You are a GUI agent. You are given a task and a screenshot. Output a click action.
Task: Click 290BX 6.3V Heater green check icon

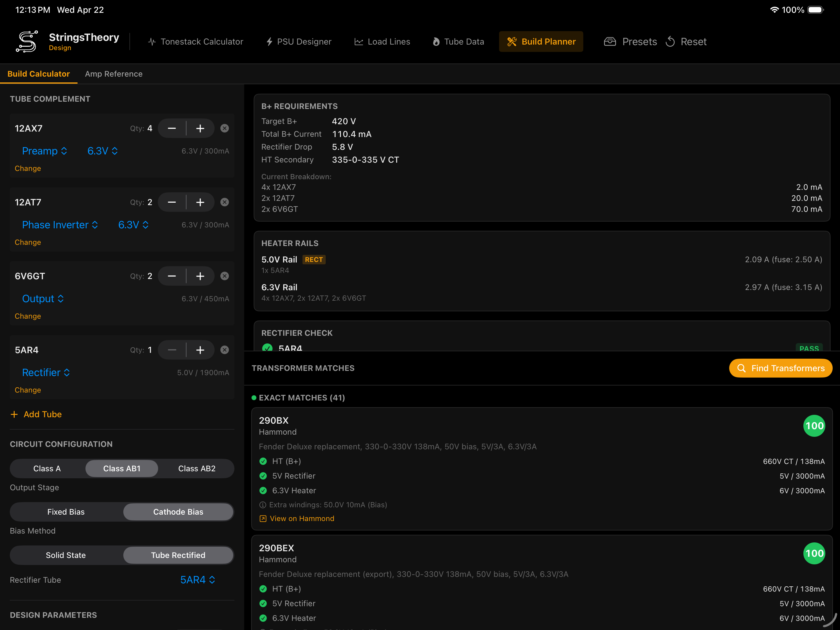click(263, 491)
